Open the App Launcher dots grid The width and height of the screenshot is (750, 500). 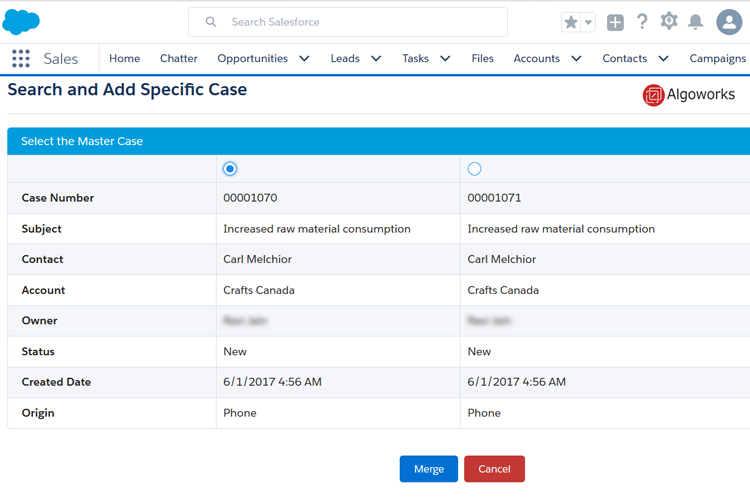tap(21, 58)
